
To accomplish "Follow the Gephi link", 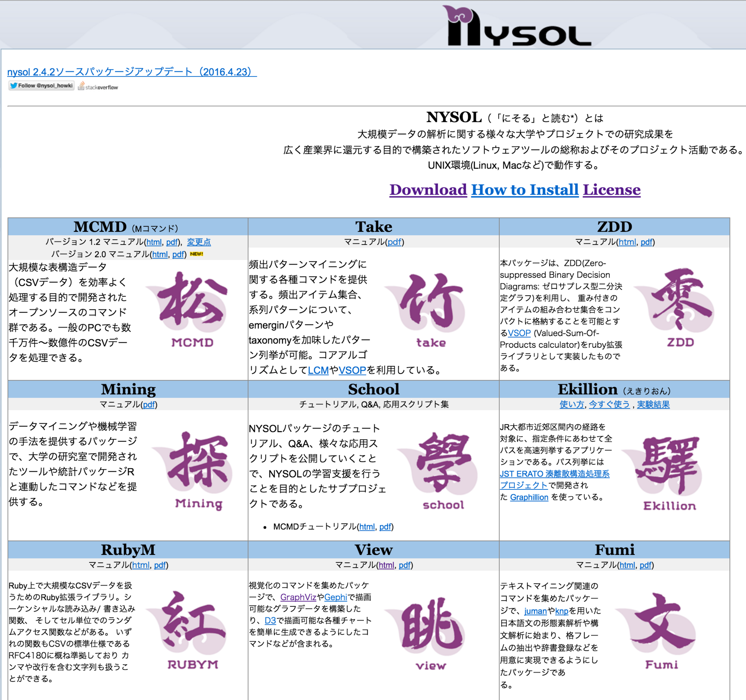I will point(335,597).
